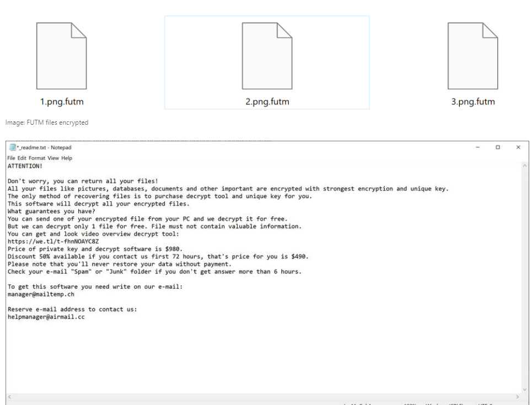
Task: Click the 'The only method of recovering' line
Action: tap(160, 196)
